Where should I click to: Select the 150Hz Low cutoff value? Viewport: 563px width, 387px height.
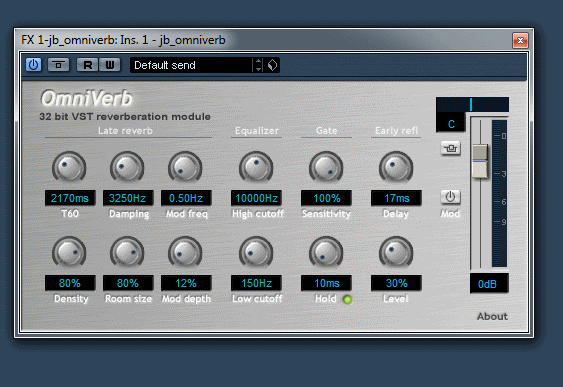256,283
